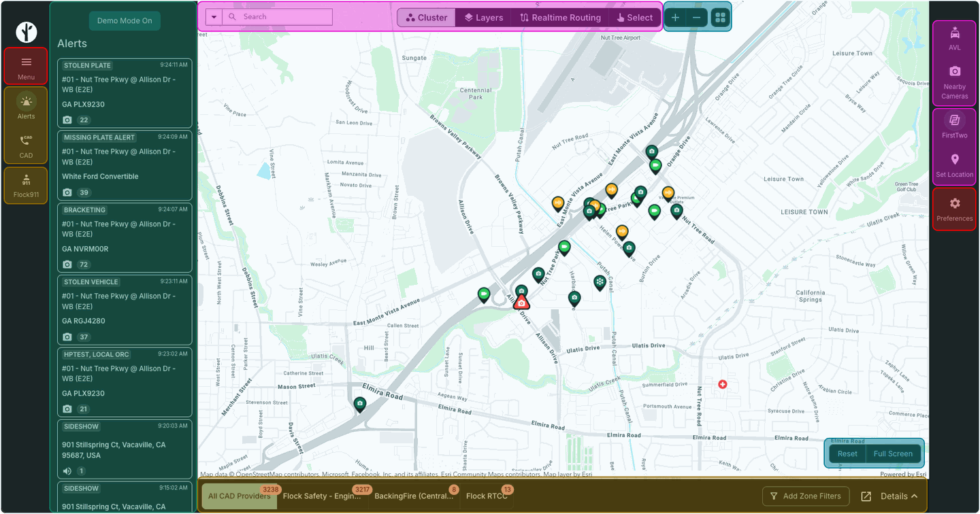
Task: Open the FirstTwo tool
Action: (955, 126)
